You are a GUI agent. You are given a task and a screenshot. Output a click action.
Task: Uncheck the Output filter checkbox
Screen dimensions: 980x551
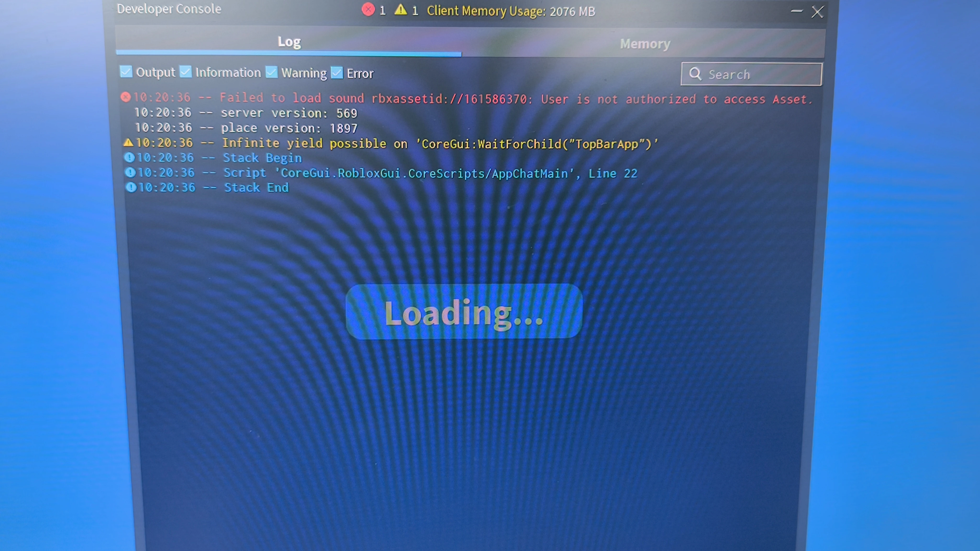126,72
